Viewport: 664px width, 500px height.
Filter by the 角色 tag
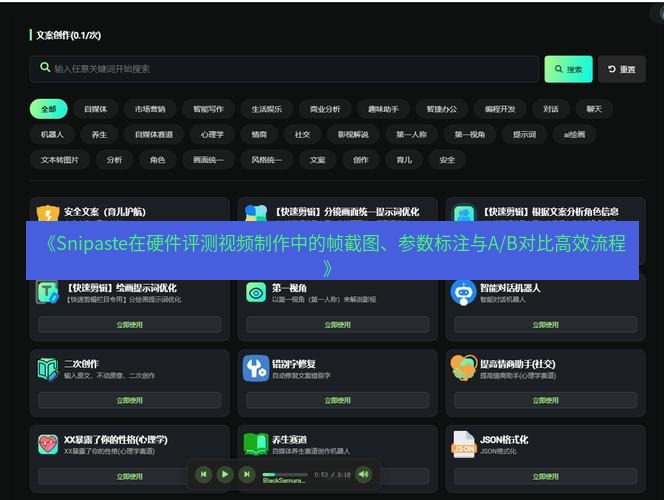click(158, 160)
